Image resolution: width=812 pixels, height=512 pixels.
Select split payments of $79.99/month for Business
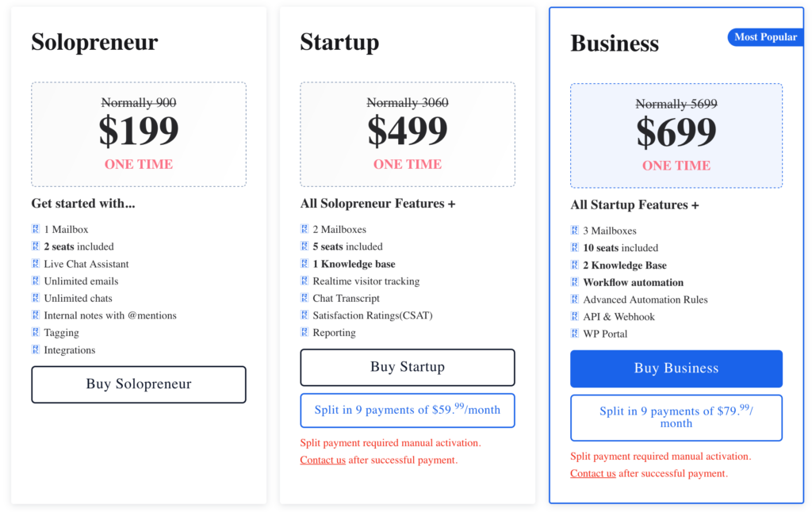(x=676, y=418)
